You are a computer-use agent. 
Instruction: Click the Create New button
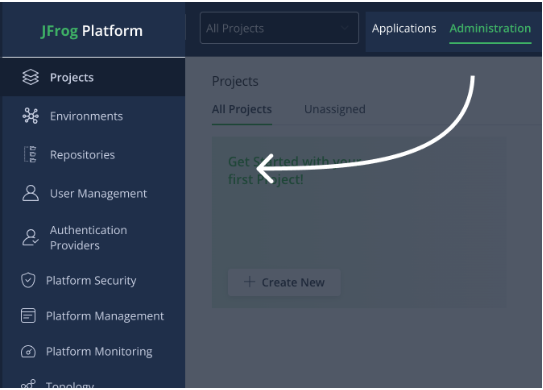click(284, 282)
